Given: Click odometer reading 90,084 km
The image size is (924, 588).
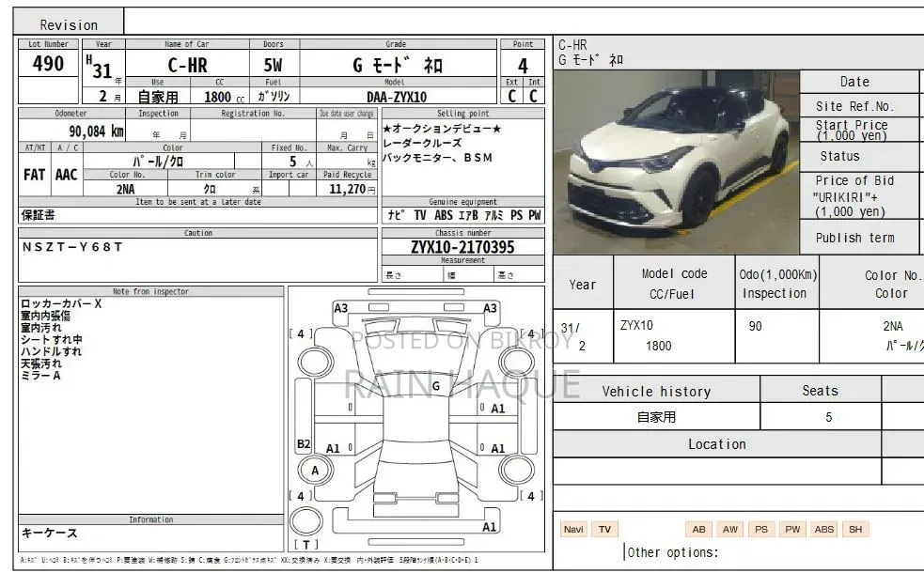Looking at the screenshot, I should [x=96, y=131].
